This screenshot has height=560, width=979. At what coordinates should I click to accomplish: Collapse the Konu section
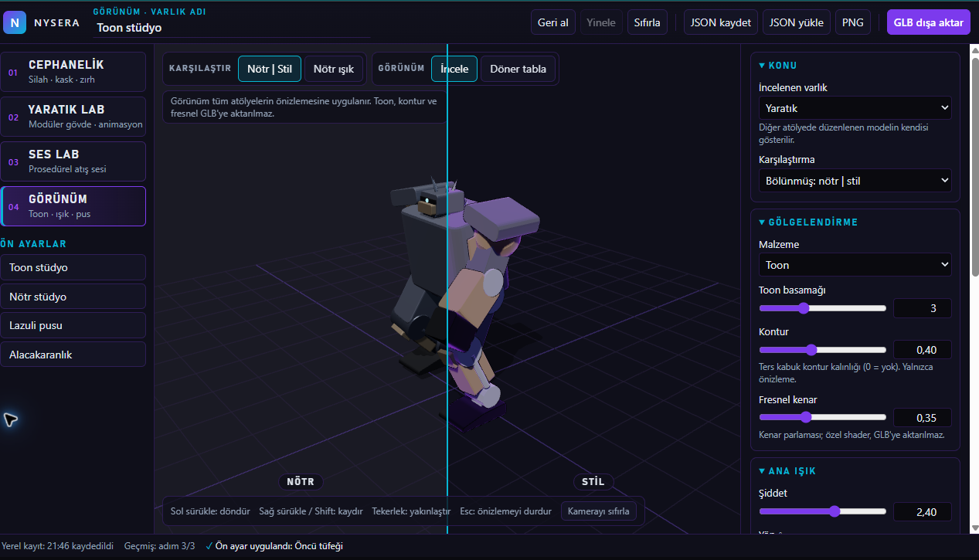click(778, 66)
